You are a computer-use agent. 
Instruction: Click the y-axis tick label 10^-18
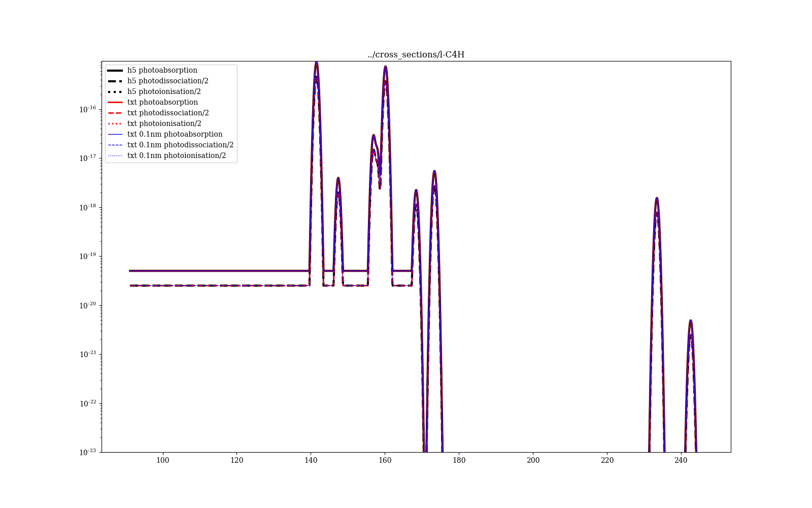[88, 207]
